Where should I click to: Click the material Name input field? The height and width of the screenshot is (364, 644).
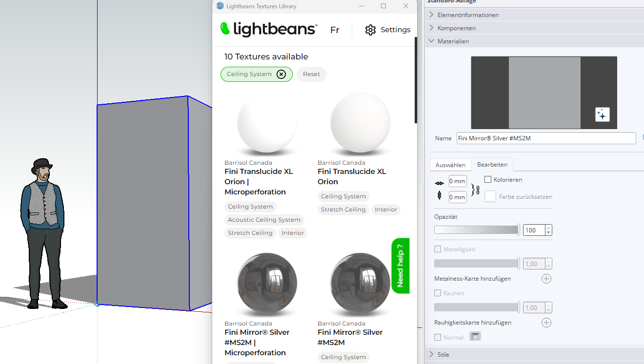point(546,138)
